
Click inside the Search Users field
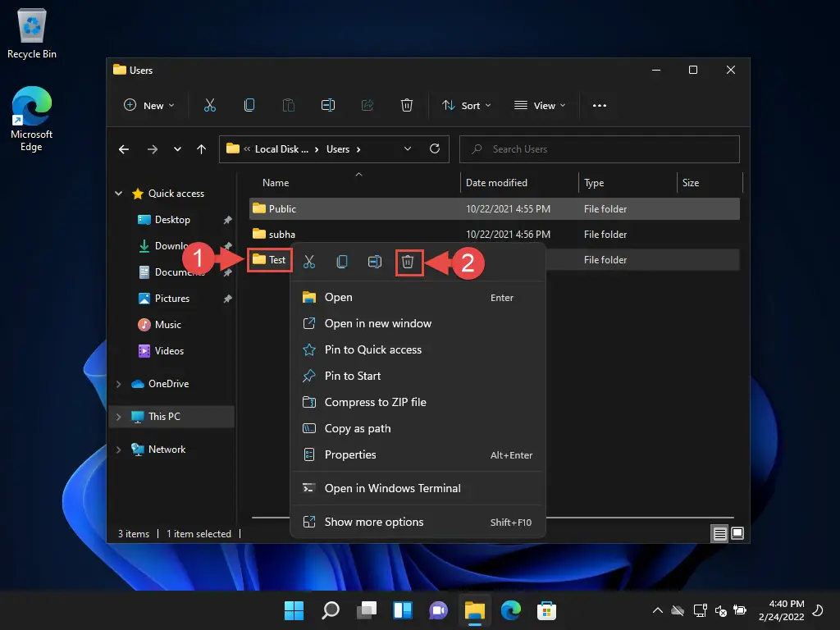pos(600,149)
